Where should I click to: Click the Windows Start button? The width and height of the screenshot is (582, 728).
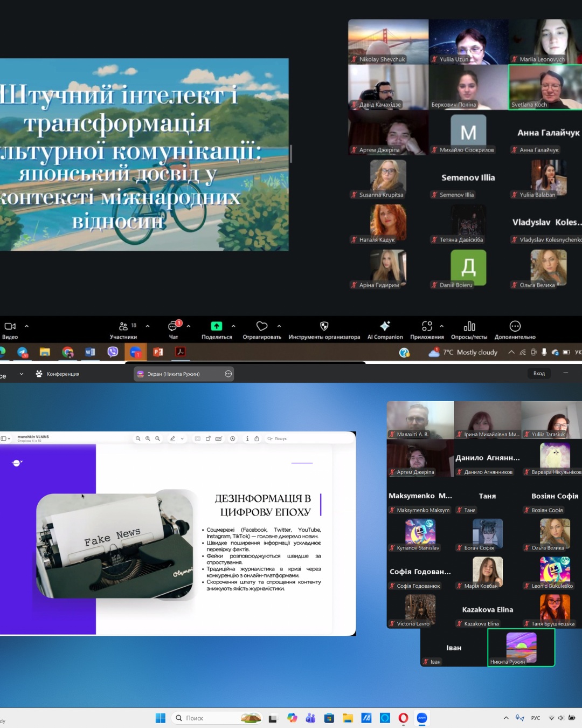click(160, 718)
